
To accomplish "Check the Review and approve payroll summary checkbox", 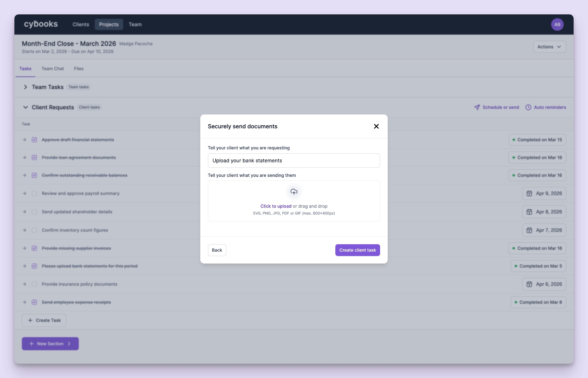I will pos(34,193).
